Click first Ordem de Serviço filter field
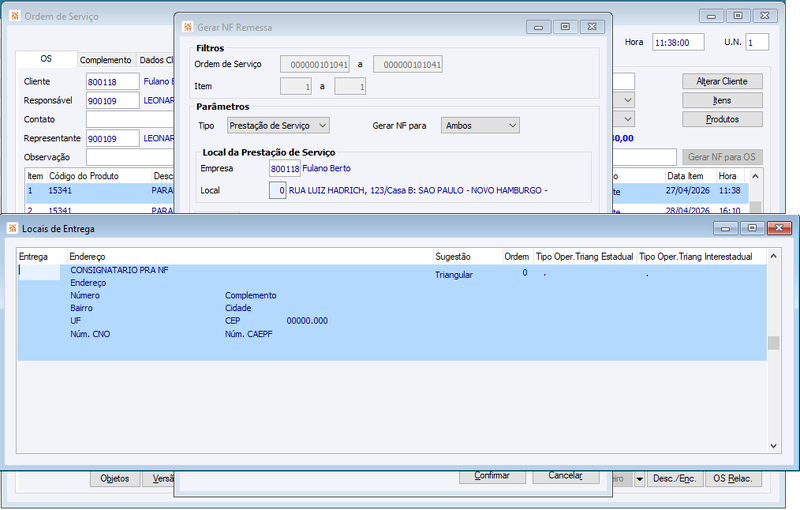The width and height of the screenshot is (800, 510). click(315, 64)
